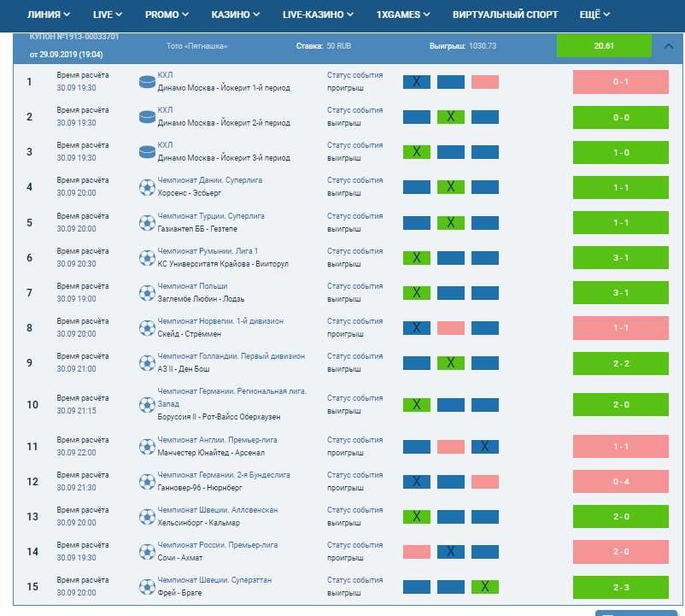Toggle the green X draw box for Хорсенс - Эсбьерг
685x616 pixels.
tap(450, 187)
